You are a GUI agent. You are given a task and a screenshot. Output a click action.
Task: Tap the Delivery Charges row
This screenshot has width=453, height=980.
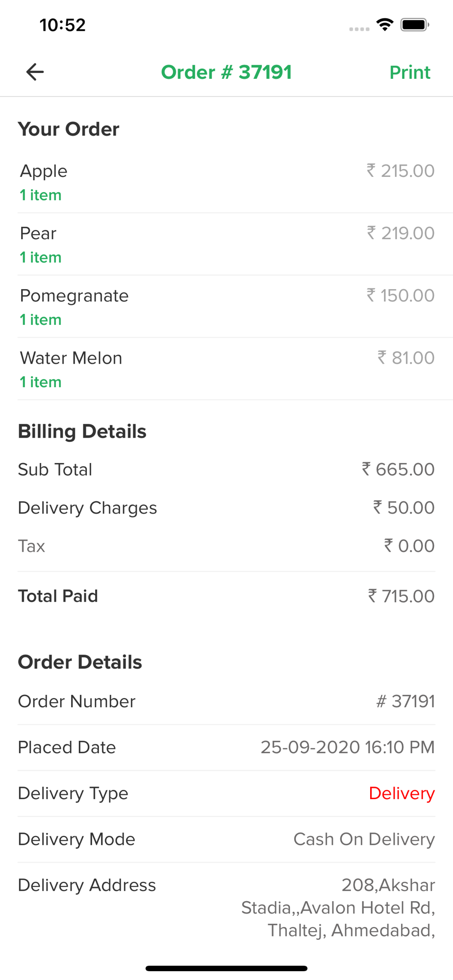226,508
